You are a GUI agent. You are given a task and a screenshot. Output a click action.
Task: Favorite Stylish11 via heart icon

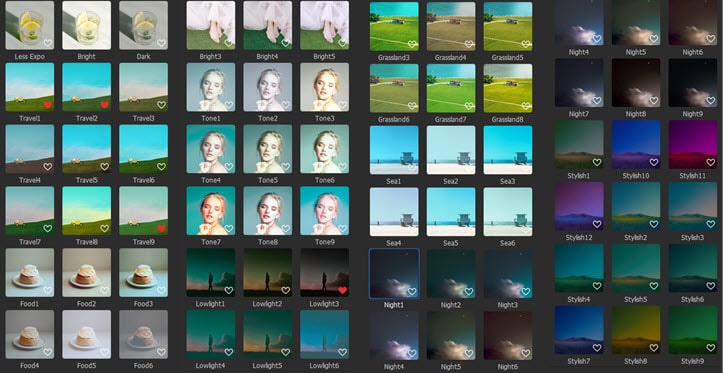click(711, 162)
